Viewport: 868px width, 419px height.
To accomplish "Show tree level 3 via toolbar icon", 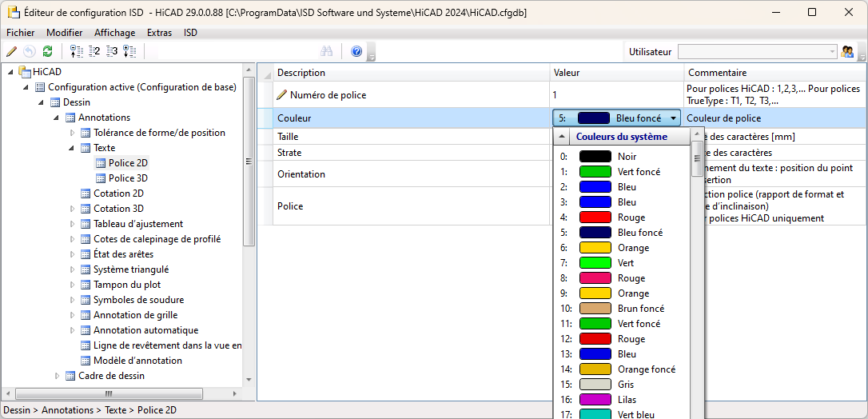I will 113,51.
